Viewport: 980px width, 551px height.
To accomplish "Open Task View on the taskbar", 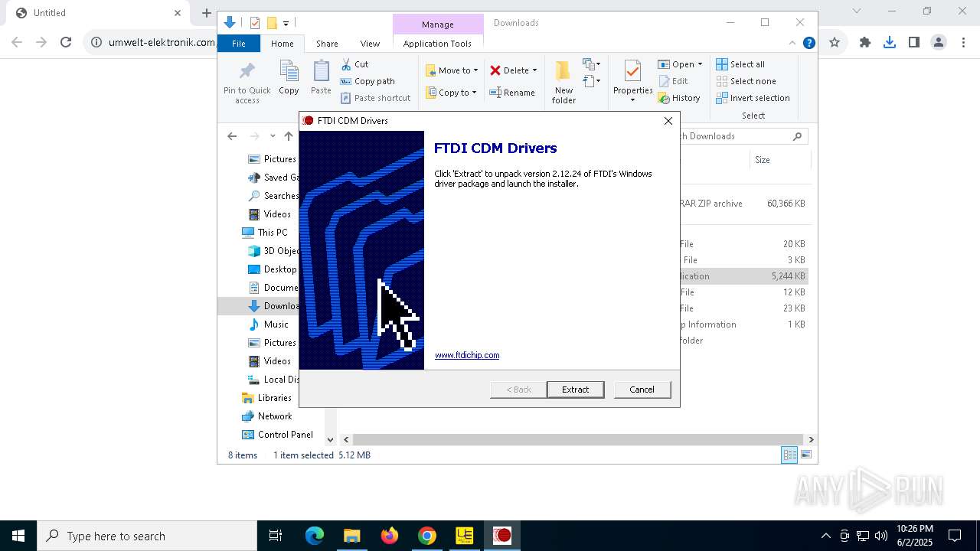I will 276,536.
